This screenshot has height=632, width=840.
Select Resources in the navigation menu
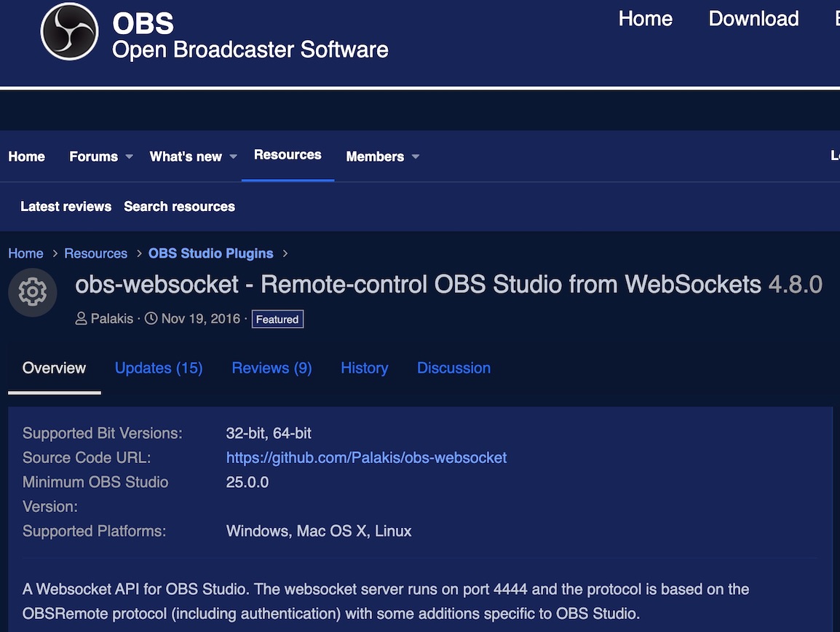(287, 155)
